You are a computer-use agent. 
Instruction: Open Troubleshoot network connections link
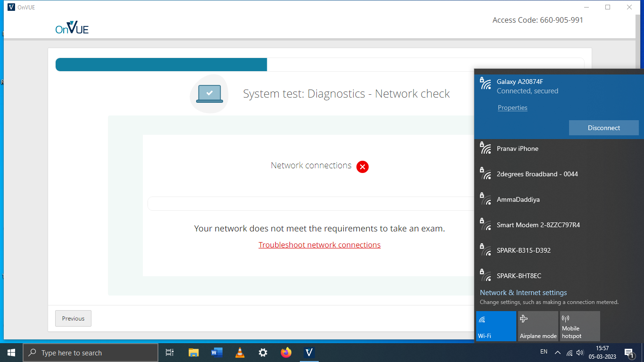(x=319, y=245)
